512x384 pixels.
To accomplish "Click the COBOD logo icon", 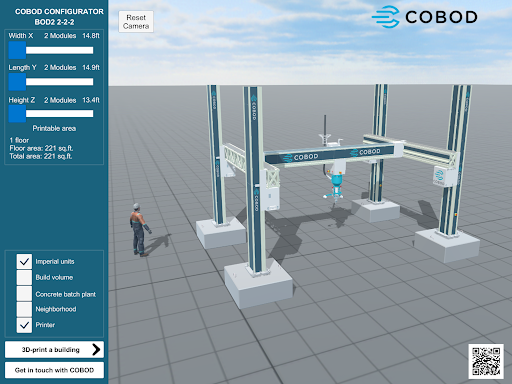I will click(x=386, y=17).
